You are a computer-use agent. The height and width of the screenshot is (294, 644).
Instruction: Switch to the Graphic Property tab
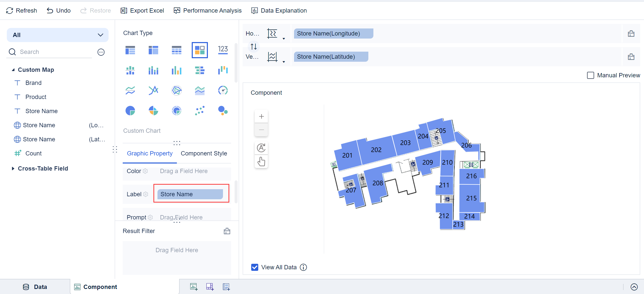point(150,153)
